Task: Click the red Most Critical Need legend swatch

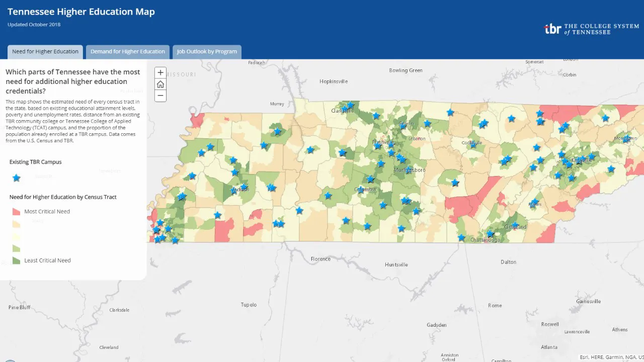Action: [15, 211]
